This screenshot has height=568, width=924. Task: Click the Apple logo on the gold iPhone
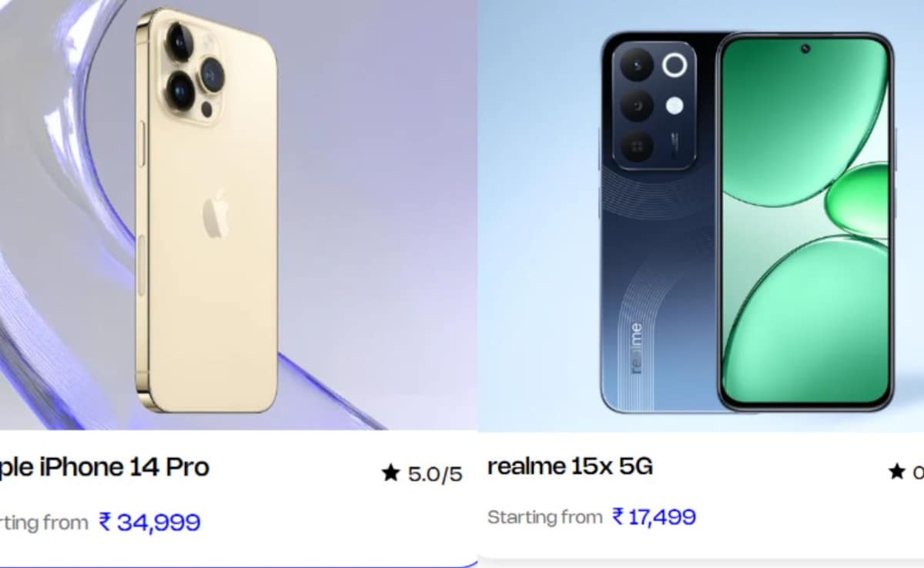(x=214, y=213)
